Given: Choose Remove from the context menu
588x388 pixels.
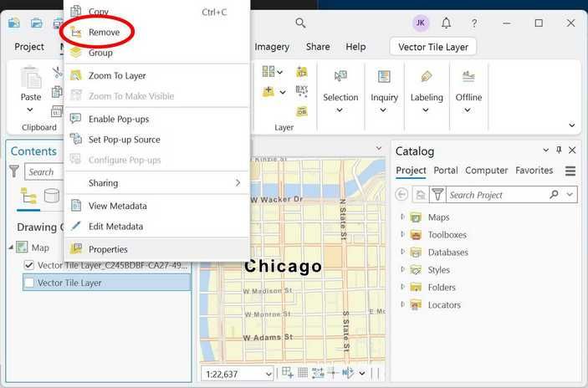Looking at the screenshot, I should coord(157,33).
